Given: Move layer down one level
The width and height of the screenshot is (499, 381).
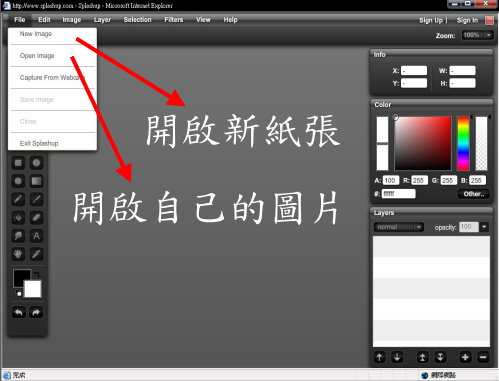Looking at the screenshot, I should click(397, 358).
